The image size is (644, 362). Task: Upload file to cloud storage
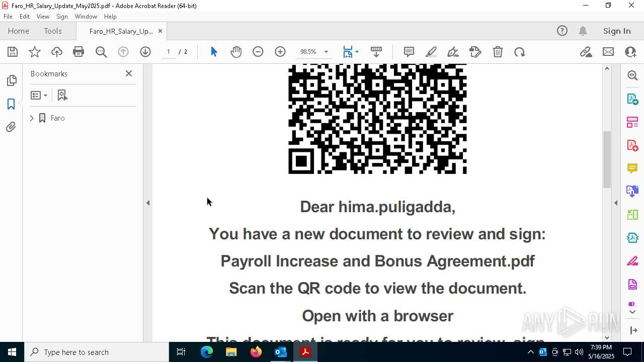click(56, 52)
